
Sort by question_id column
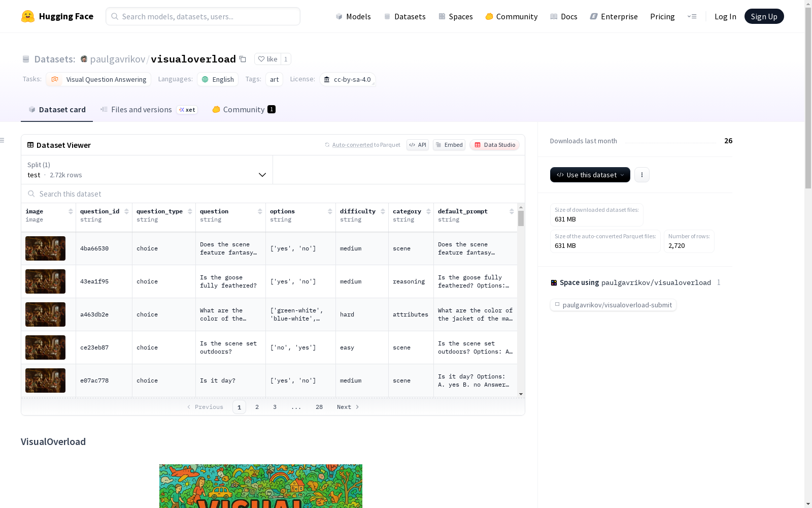point(126,211)
